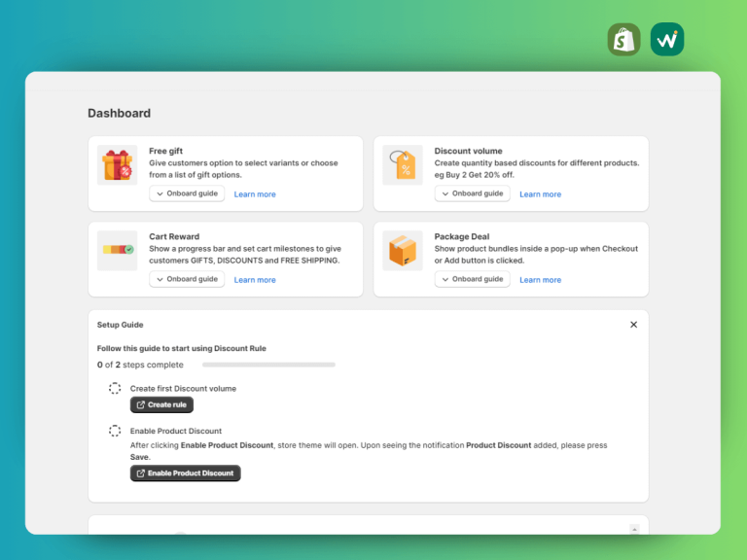
Task: Click the Cart Reward progress bar icon
Action: (x=117, y=251)
